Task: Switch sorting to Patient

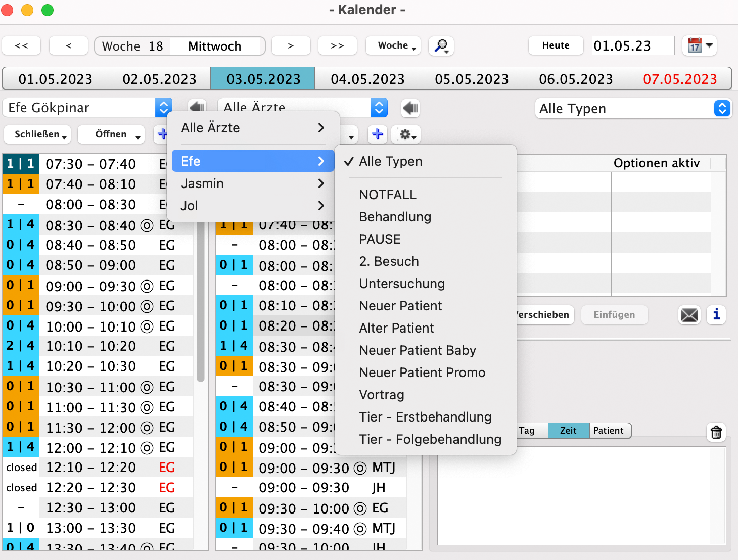Action: pyautogui.click(x=609, y=431)
